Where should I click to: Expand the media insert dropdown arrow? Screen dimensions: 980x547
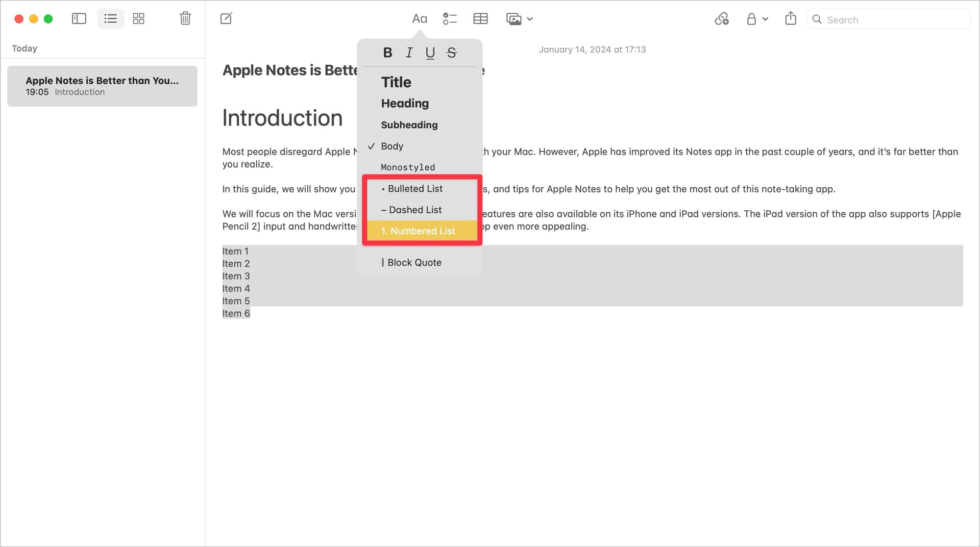pyautogui.click(x=530, y=20)
